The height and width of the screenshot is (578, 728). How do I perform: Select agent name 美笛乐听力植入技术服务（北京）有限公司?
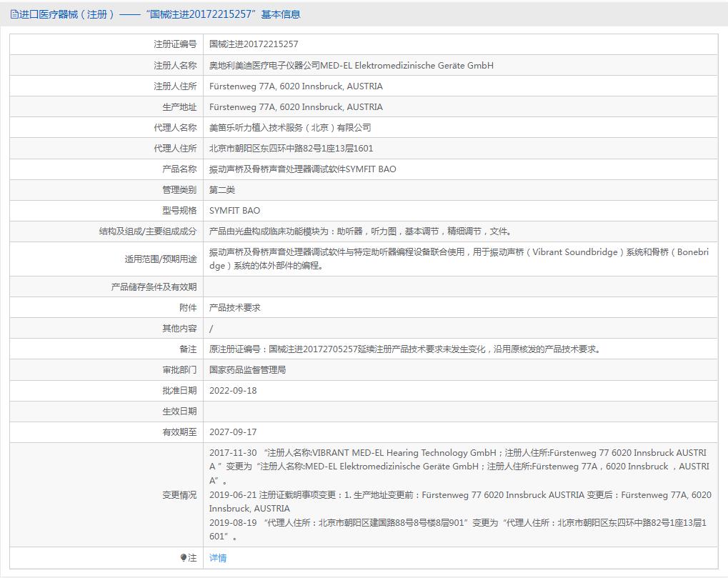click(290, 128)
